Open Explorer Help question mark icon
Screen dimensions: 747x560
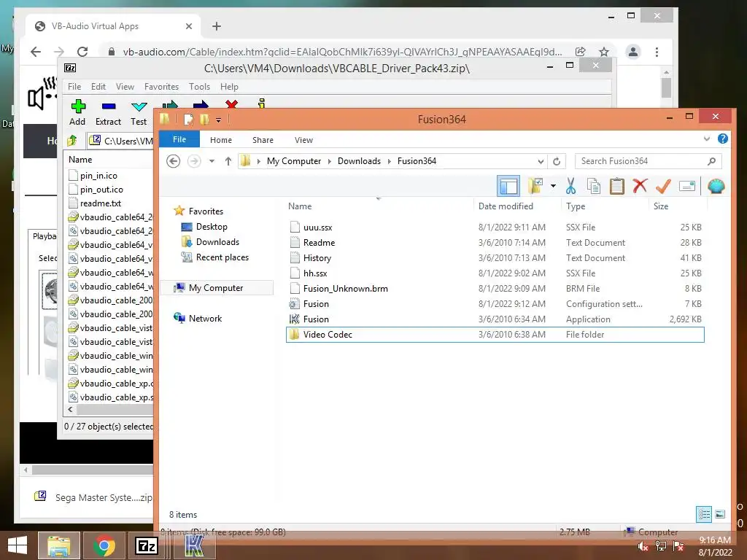(x=723, y=139)
